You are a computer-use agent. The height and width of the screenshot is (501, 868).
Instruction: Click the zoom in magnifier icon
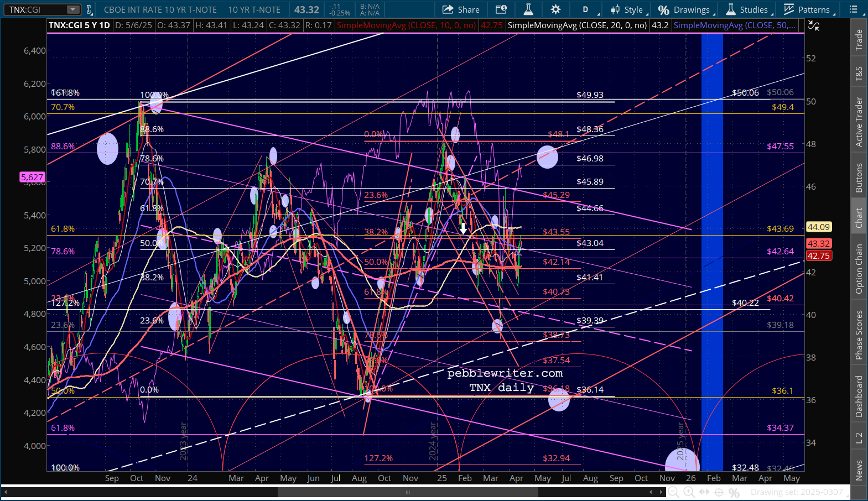coord(689,492)
